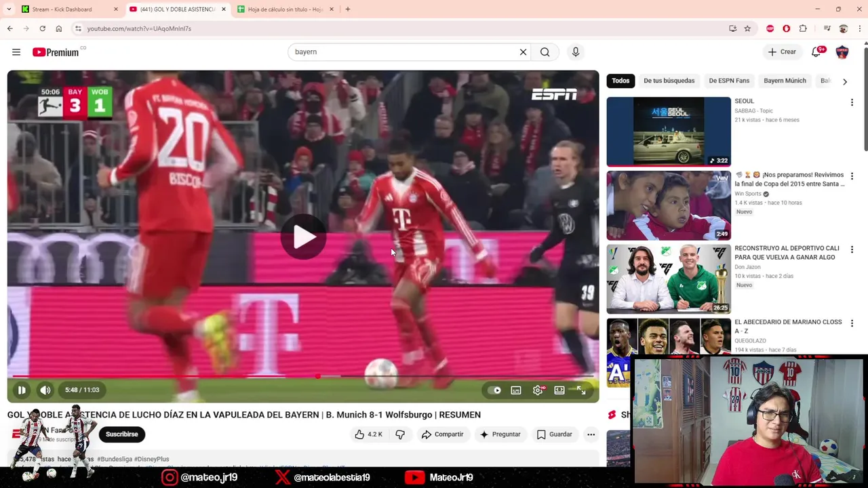This screenshot has height=488, width=868.
Task: Open Chrome profile avatar
Action: 844,28
